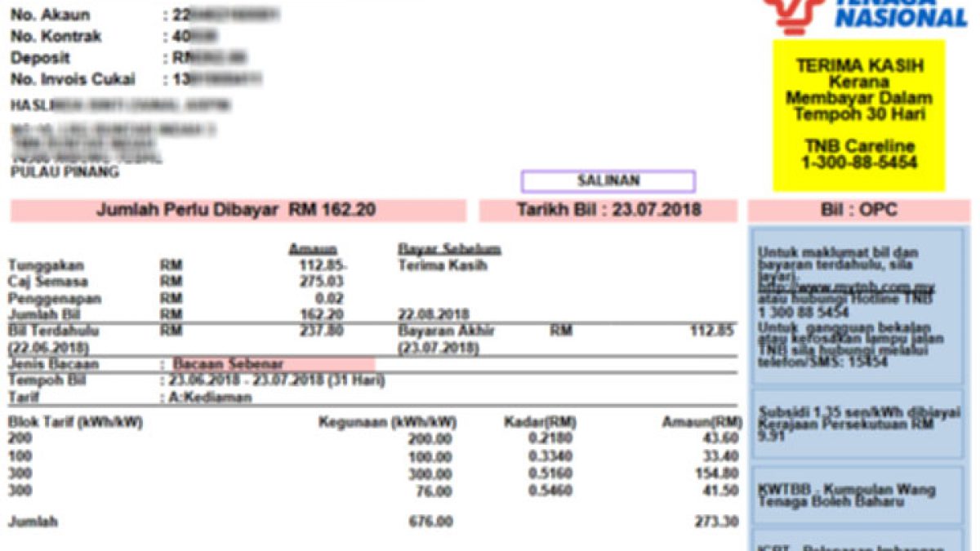Select the Bil : OPC header
980x551 pixels.
tap(858, 211)
